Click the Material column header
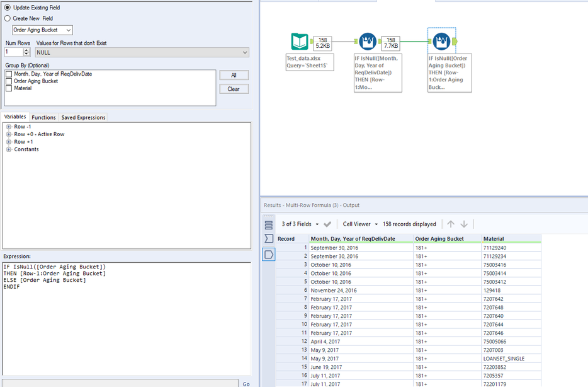 pos(511,239)
